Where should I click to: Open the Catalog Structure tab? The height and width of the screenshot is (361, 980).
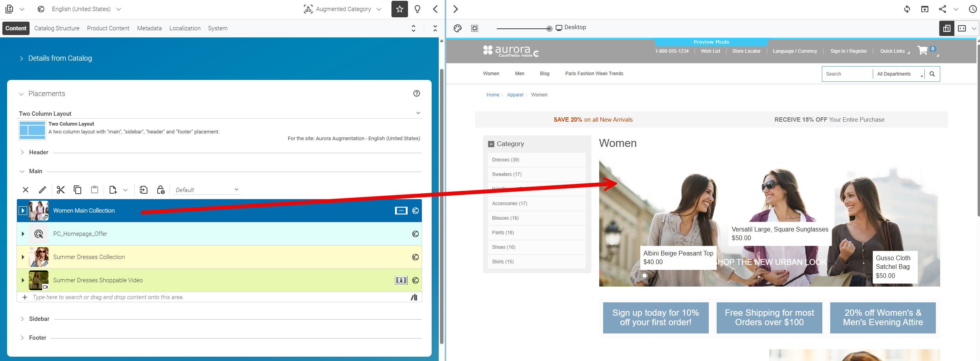[x=56, y=28]
